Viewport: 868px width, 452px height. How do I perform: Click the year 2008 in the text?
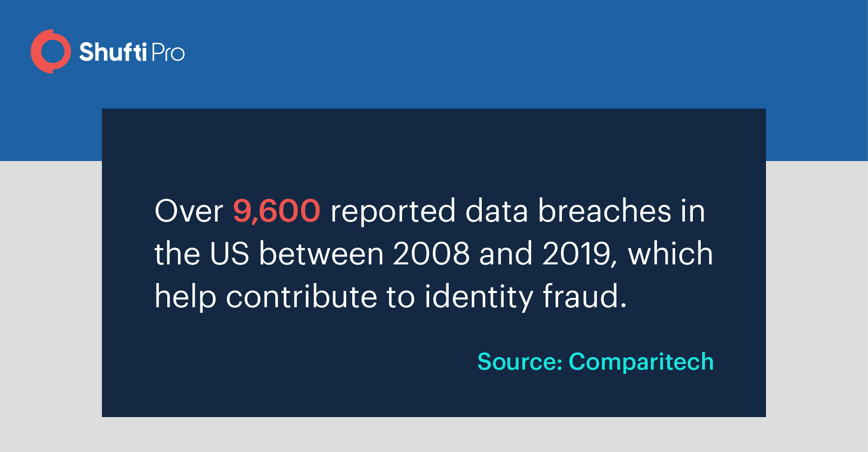click(x=431, y=254)
